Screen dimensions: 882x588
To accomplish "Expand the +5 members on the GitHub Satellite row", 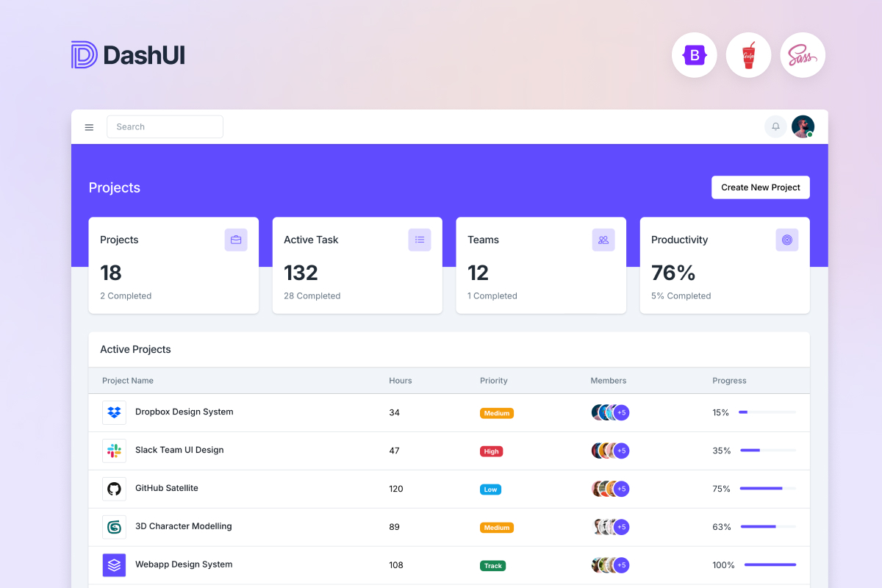I will pos(621,489).
